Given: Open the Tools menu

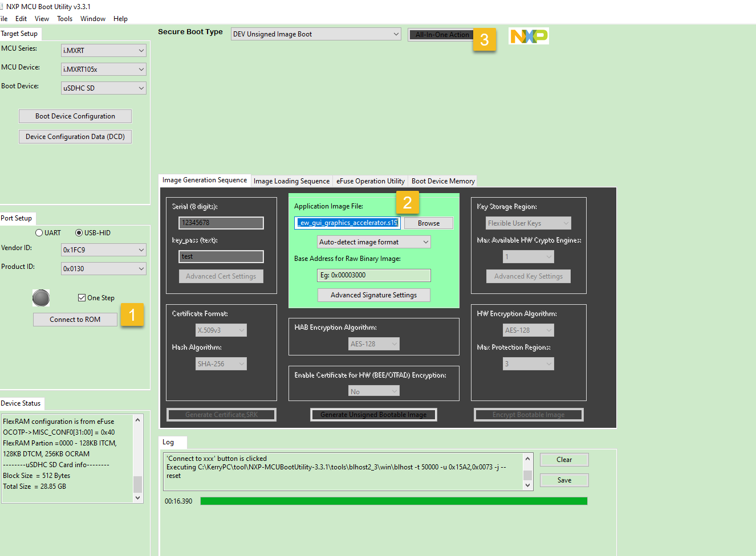Looking at the screenshot, I should (x=65, y=19).
